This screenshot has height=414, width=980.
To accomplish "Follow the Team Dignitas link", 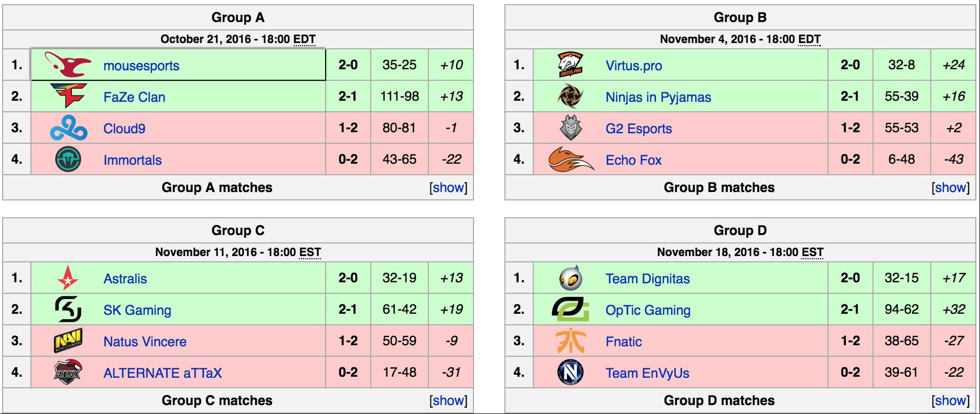I will [x=648, y=279].
